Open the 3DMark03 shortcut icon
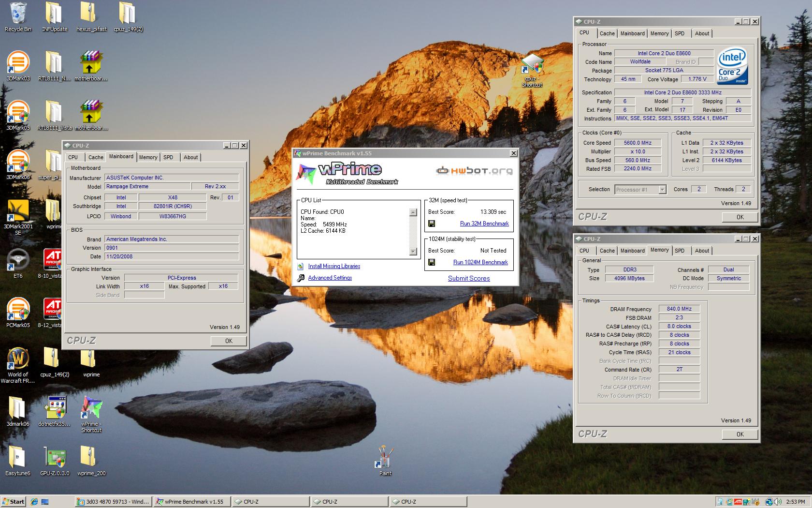This screenshot has width=812, height=508. (x=18, y=66)
